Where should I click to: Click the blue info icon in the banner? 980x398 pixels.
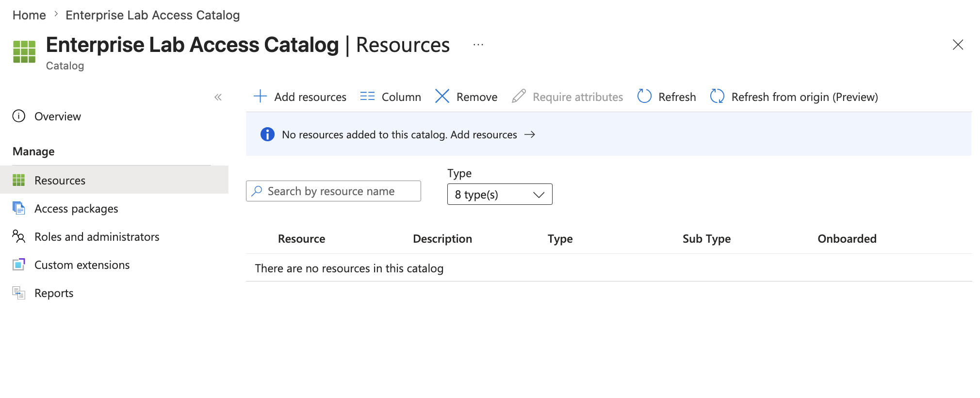pyautogui.click(x=267, y=134)
